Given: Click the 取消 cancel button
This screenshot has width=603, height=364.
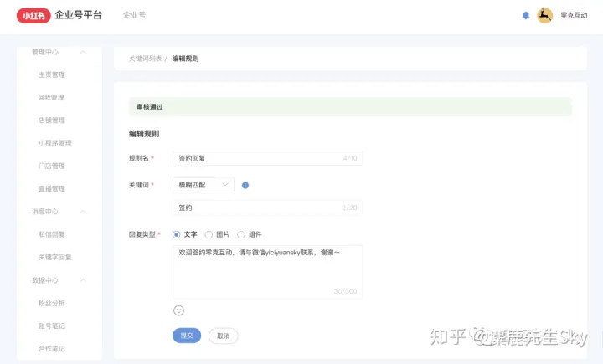Looking at the screenshot, I should tap(223, 336).
